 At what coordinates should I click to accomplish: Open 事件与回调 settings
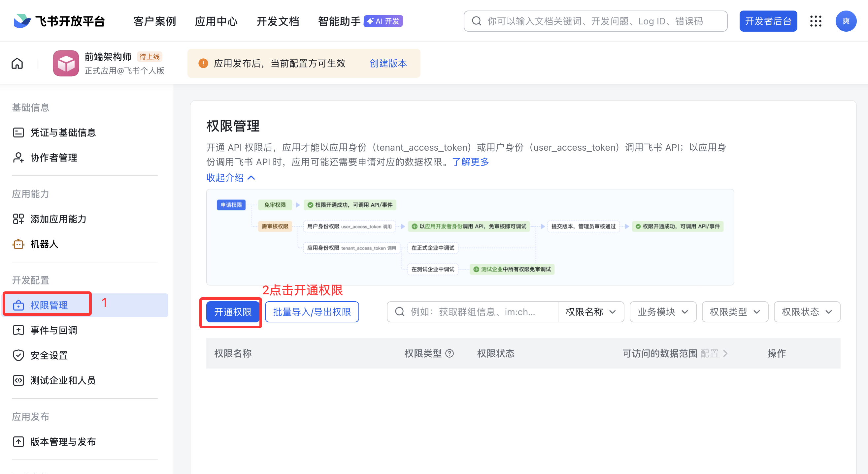point(53,330)
